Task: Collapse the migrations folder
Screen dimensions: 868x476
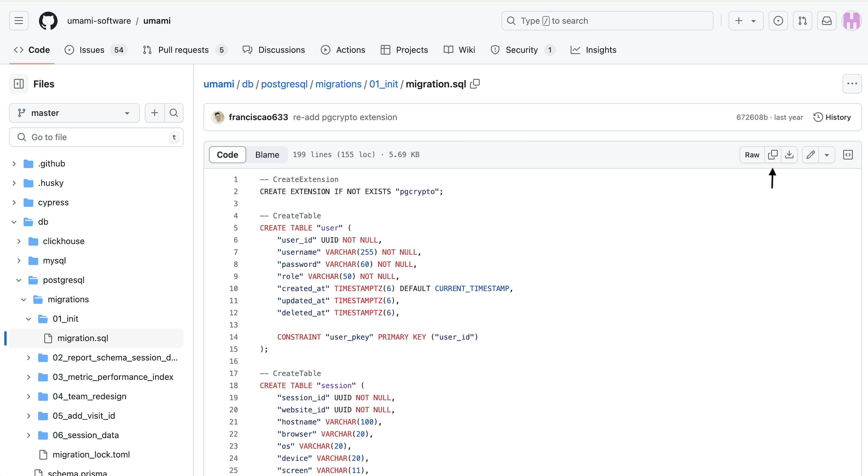Action: [24, 299]
